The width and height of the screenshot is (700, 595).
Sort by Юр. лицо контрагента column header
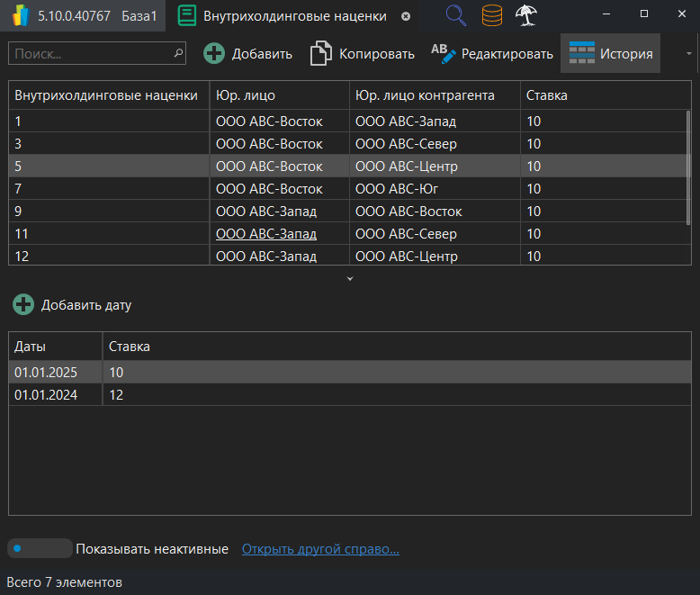425,95
